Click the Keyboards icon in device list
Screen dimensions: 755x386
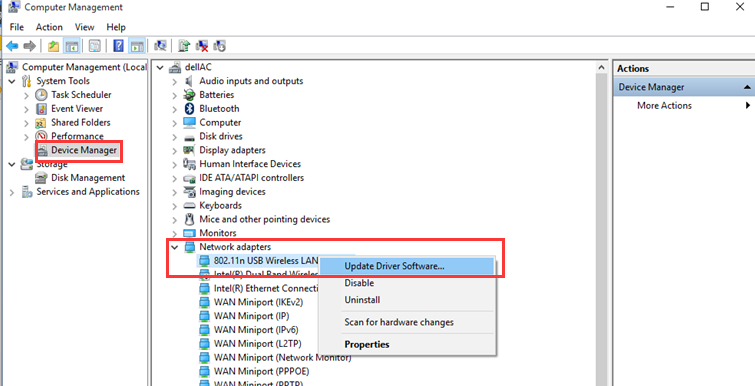[x=189, y=206]
